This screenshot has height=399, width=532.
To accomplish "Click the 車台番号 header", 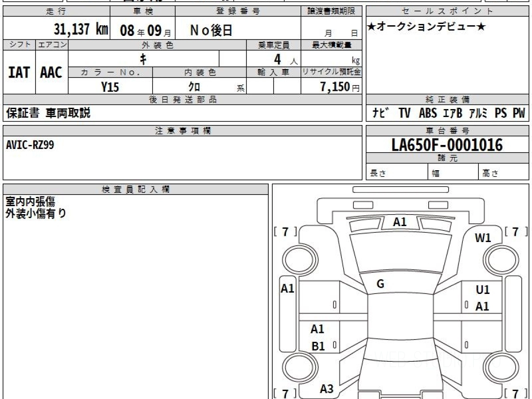I will (x=447, y=131).
